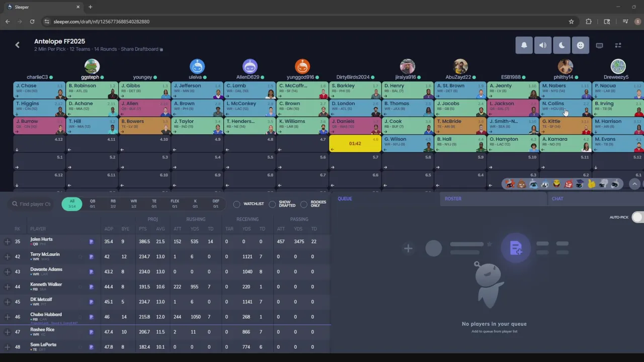
Task: Open TV display mode icon
Action: point(599,45)
